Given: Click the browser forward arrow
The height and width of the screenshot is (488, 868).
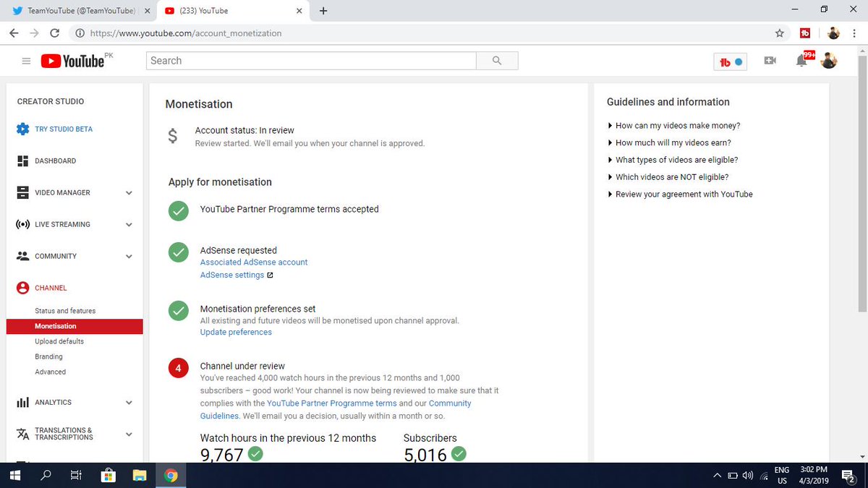Looking at the screenshot, I should tap(34, 33).
